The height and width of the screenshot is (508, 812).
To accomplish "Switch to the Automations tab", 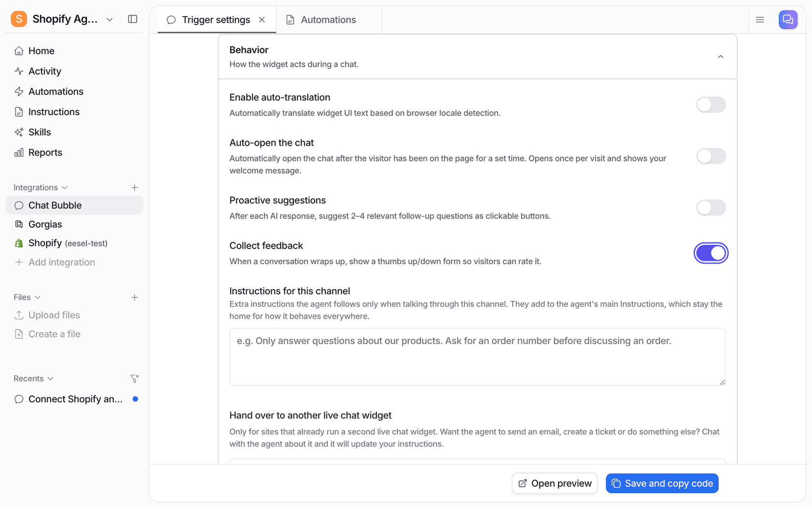I will (x=329, y=19).
